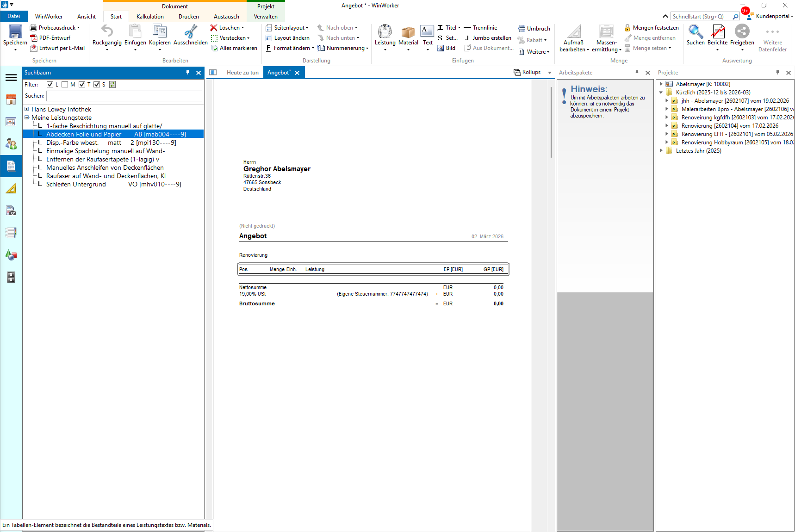Expand the Letztes Jahr (2025) folder

661,151
